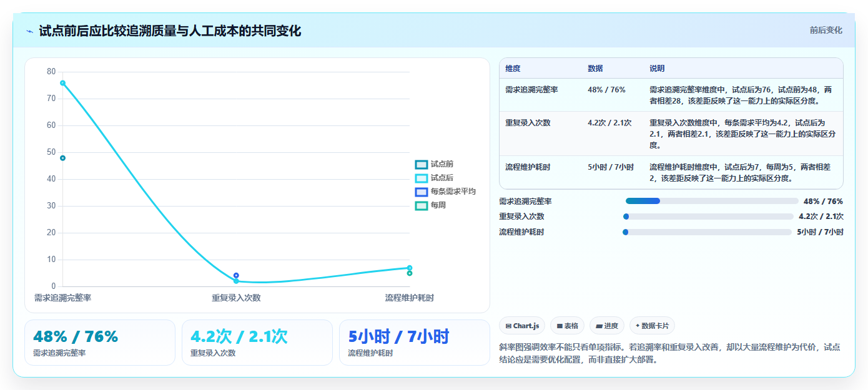Screen dimensions: 868x390
Task: Click the 重复录入次数 progress bar
Action: [x=708, y=217]
